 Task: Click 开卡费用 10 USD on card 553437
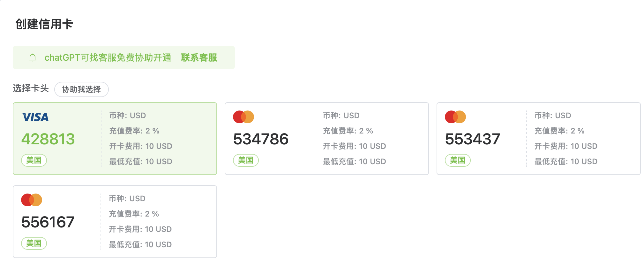pos(565,146)
